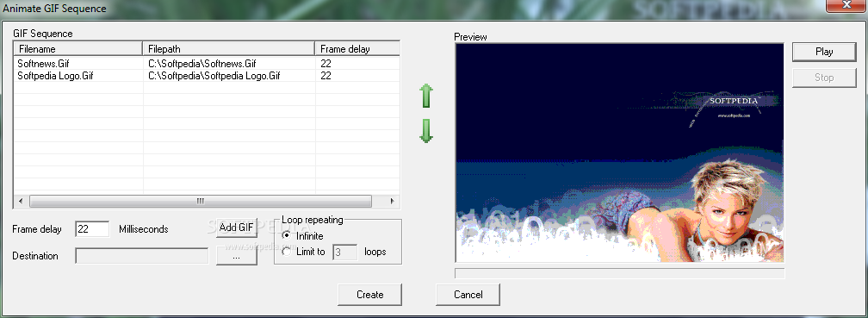
Task: Click the progress bar below the preview
Action: pyautogui.click(x=619, y=273)
